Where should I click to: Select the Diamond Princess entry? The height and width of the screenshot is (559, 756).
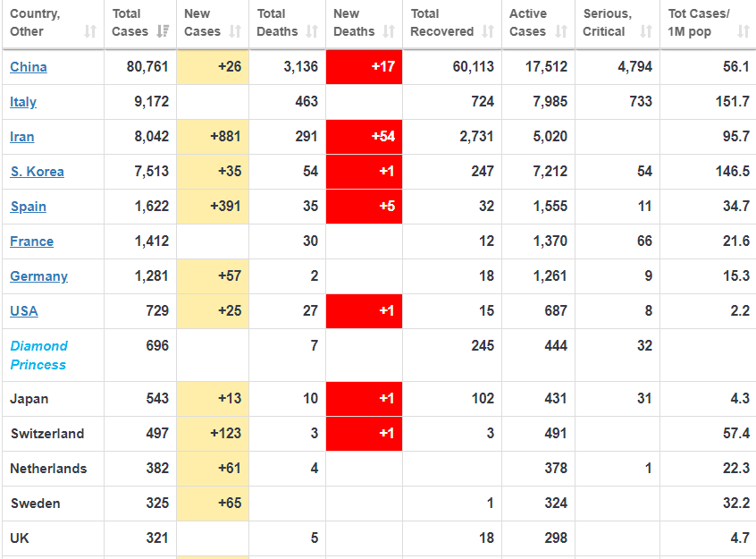point(38,355)
